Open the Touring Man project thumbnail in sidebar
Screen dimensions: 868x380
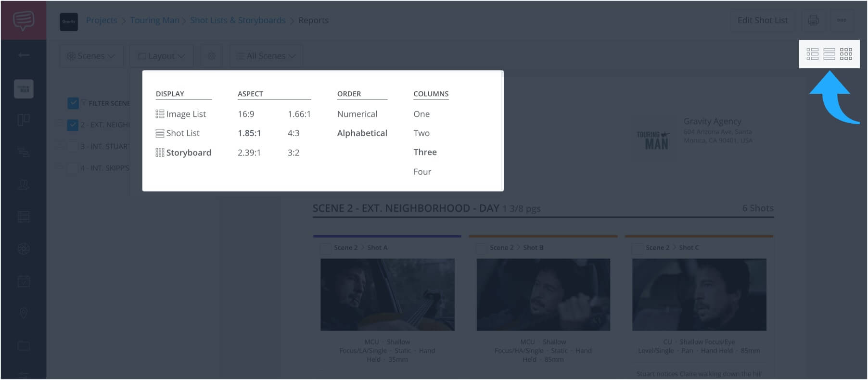[x=24, y=89]
